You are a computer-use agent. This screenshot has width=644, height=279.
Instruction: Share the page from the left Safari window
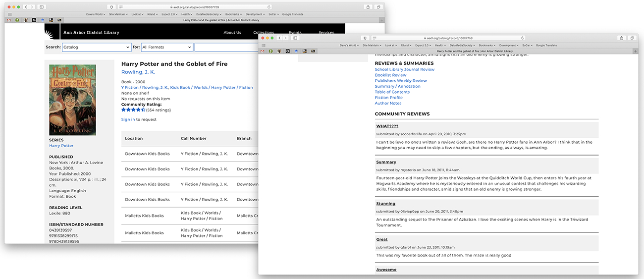click(x=368, y=7)
